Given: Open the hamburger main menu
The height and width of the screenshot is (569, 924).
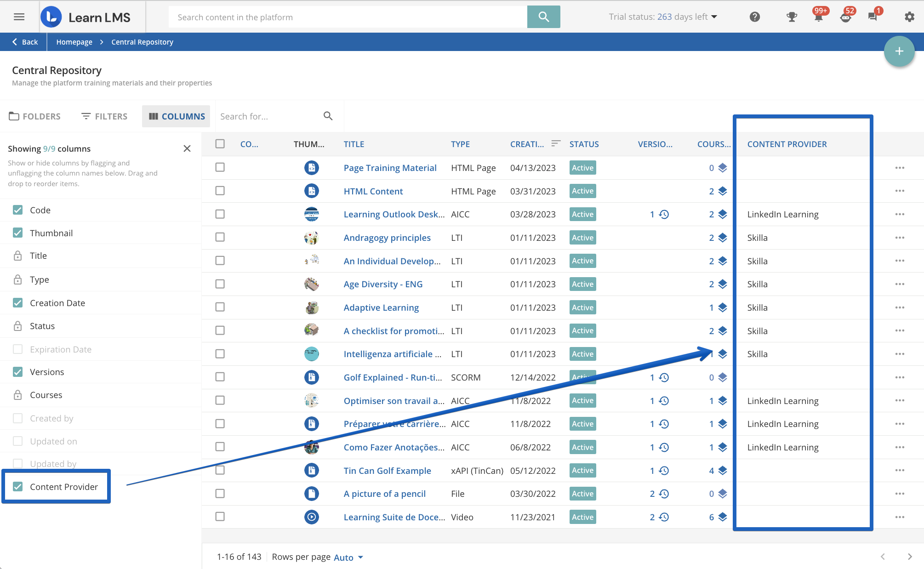Looking at the screenshot, I should [x=19, y=17].
